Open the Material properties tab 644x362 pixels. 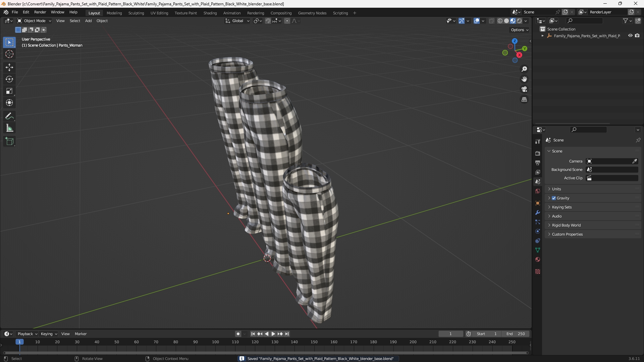tap(538, 259)
